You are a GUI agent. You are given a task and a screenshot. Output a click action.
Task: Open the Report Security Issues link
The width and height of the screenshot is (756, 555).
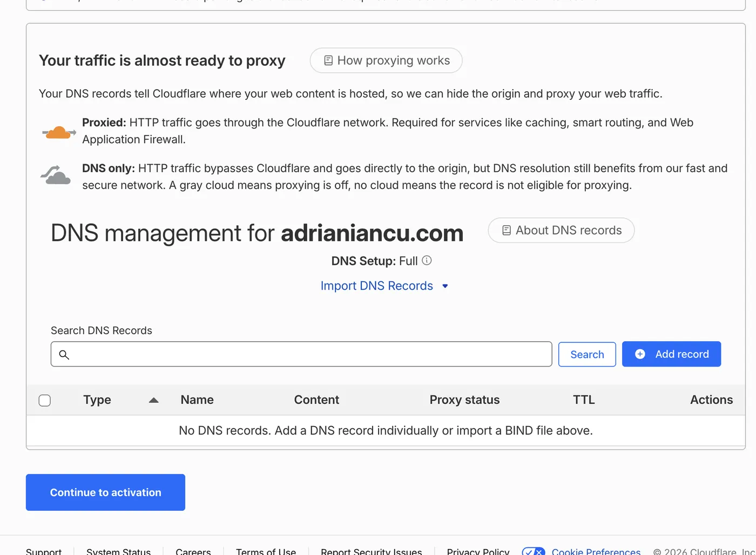(x=371, y=551)
